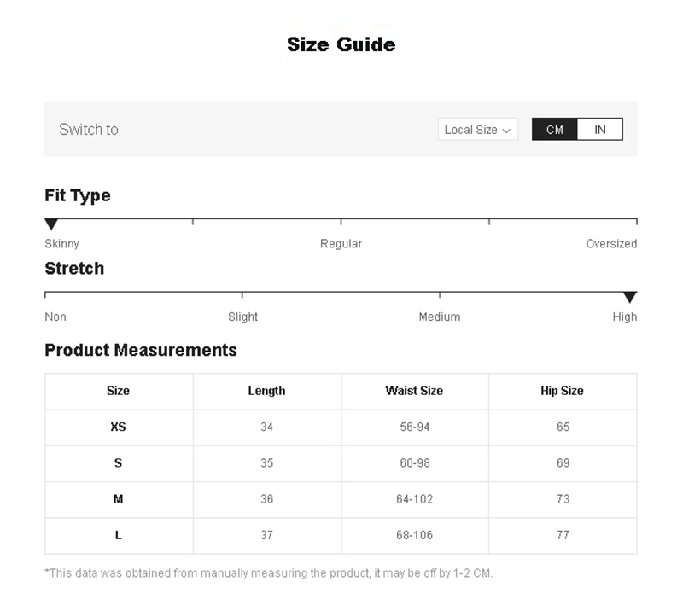Screen dimensions: 683x616
Task: Click the Size Guide title
Action: [x=341, y=44]
